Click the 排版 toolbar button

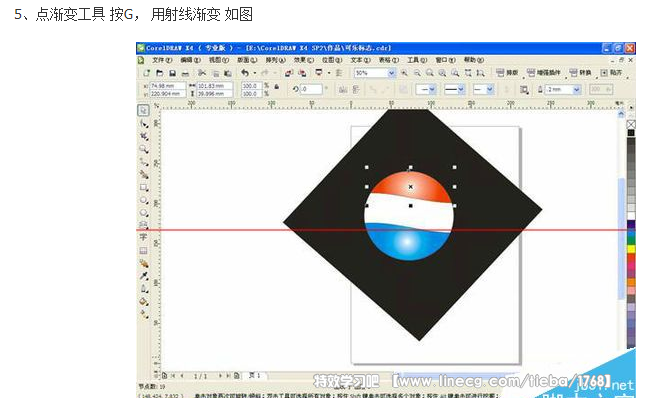(x=507, y=73)
